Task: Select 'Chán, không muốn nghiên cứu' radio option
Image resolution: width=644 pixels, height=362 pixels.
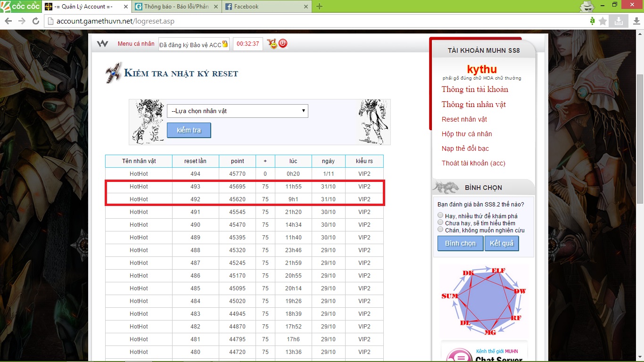Action: 440,230
